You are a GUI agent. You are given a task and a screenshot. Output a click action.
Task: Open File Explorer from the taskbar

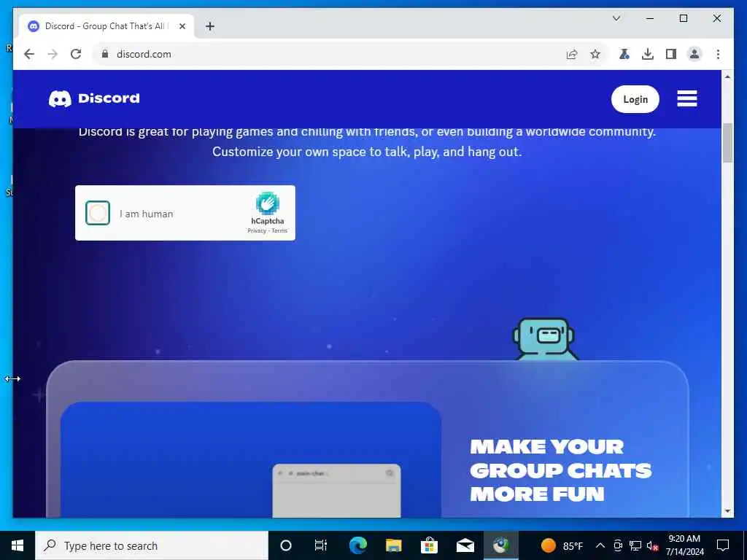point(393,545)
